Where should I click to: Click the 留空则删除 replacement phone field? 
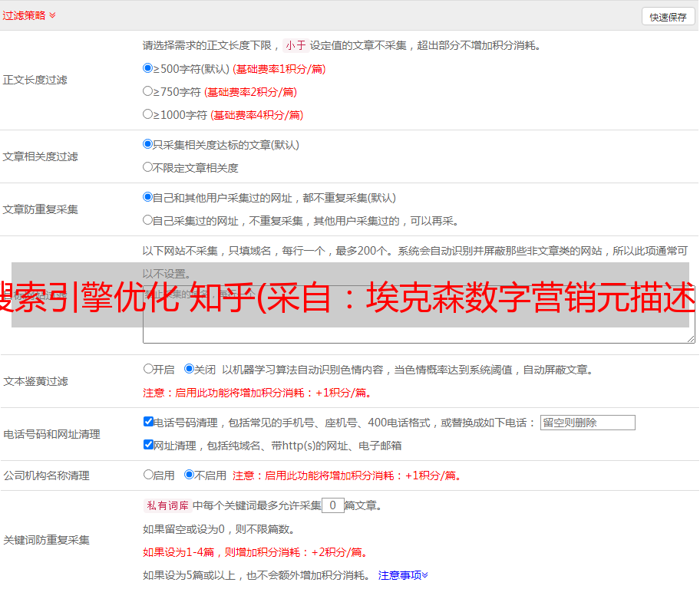pos(587,423)
